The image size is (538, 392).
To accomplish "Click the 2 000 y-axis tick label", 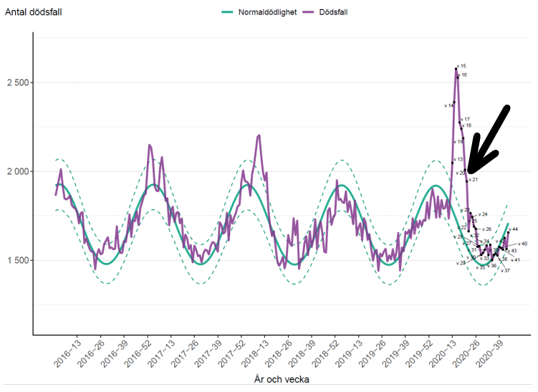I will coord(18,171).
